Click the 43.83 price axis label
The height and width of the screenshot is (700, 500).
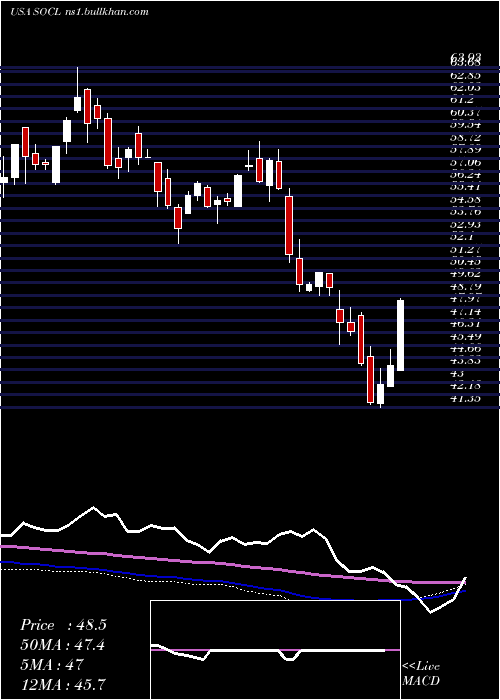pyautogui.click(x=466, y=361)
